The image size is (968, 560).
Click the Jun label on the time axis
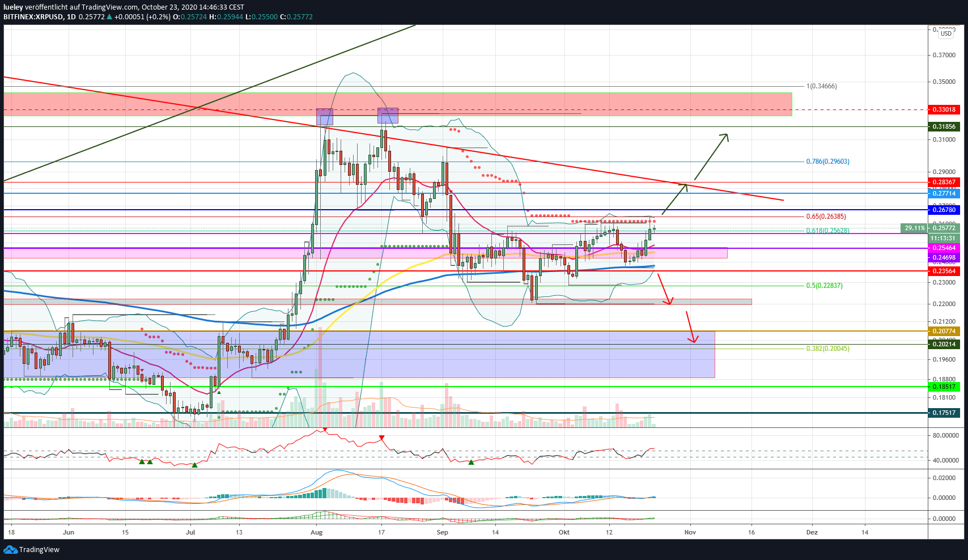click(69, 532)
